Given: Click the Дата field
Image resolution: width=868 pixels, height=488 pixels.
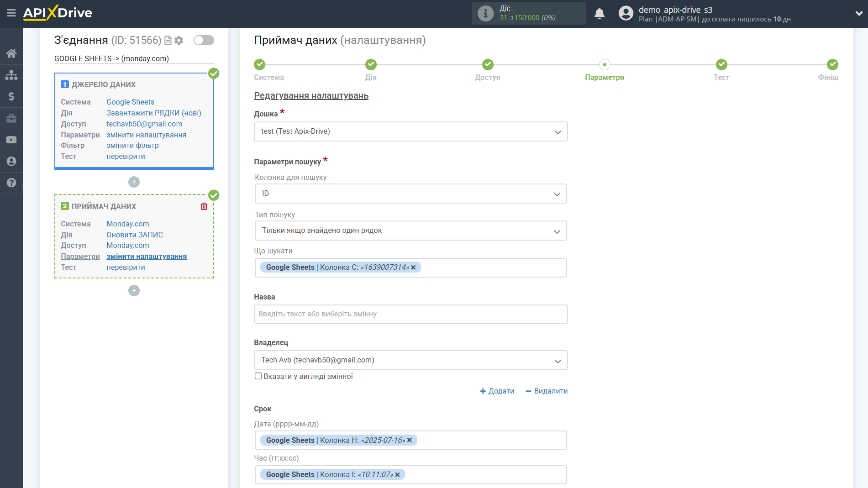Looking at the screenshot, I should 410,441.
